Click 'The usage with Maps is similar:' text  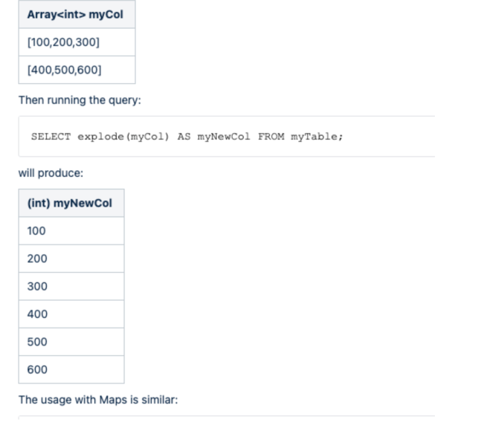click(98, 400)
